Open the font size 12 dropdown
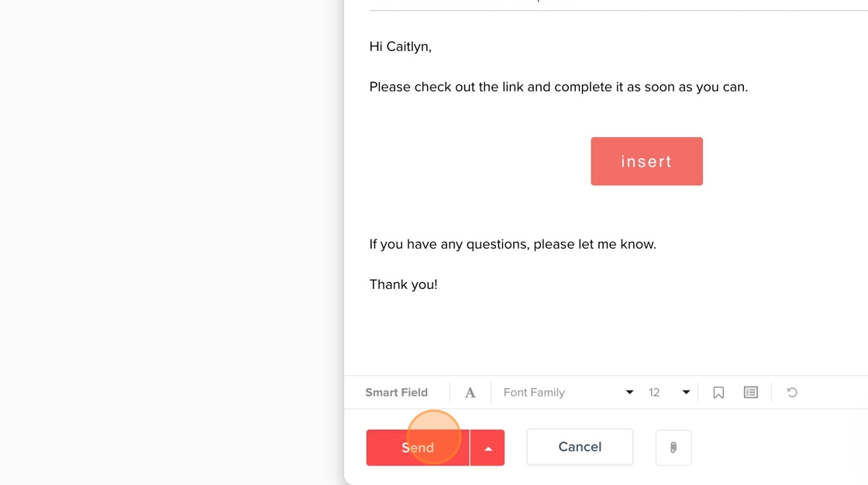The image size is (868, 485). tap(669, 393)
